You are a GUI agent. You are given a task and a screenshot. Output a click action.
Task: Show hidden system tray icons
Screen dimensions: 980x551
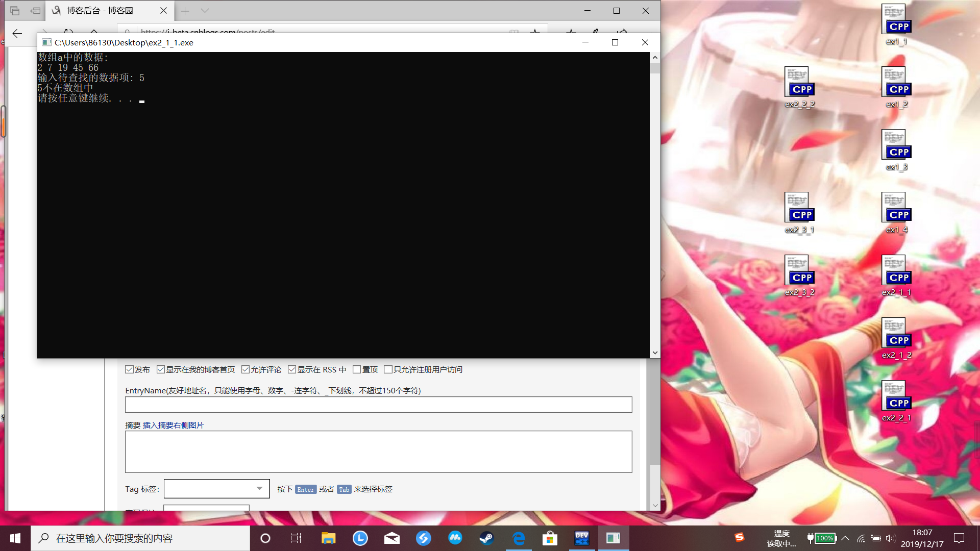click(x=845, y=538)
